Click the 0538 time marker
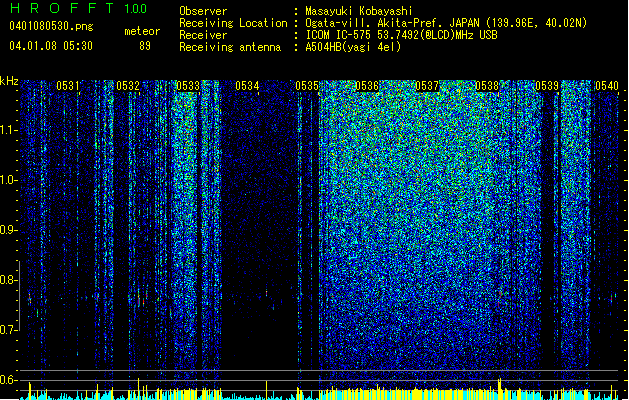629x400 pixels. (487, 86)
